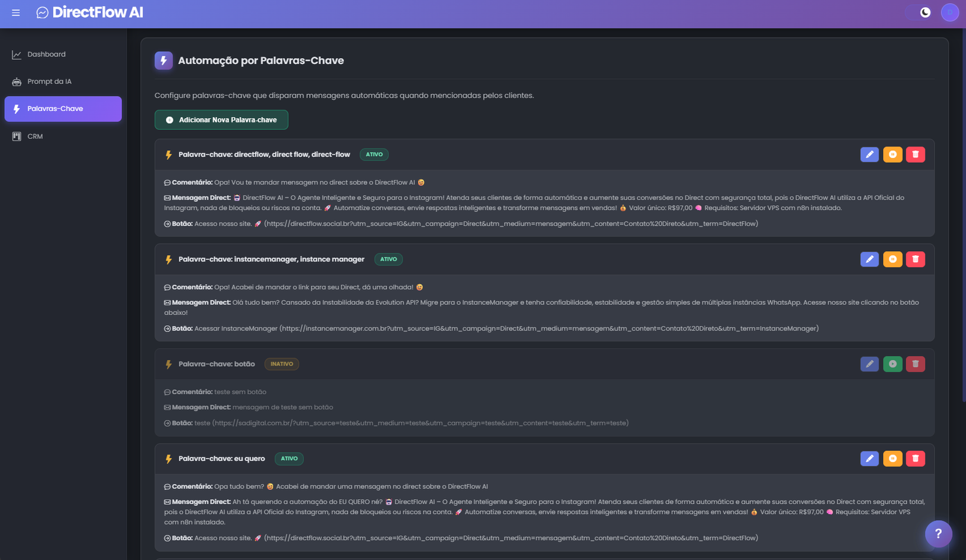The height and width of the screenshot is (560, 966).
Task: Go to Dashboard in the sidebar
Action: (46, 54)
